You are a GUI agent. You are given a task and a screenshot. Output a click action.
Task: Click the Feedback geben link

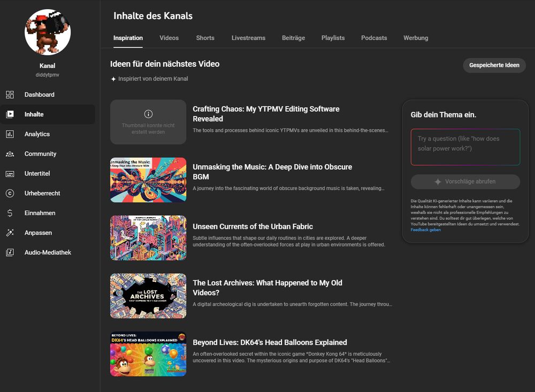pyautogui.click(x=425, y=230)
